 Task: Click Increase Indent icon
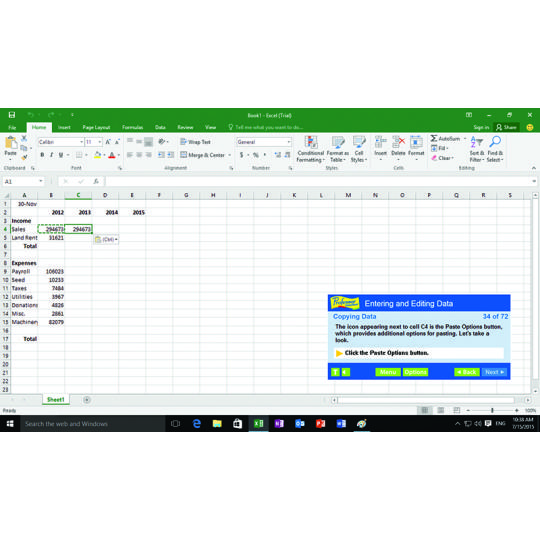click(171, 155)
